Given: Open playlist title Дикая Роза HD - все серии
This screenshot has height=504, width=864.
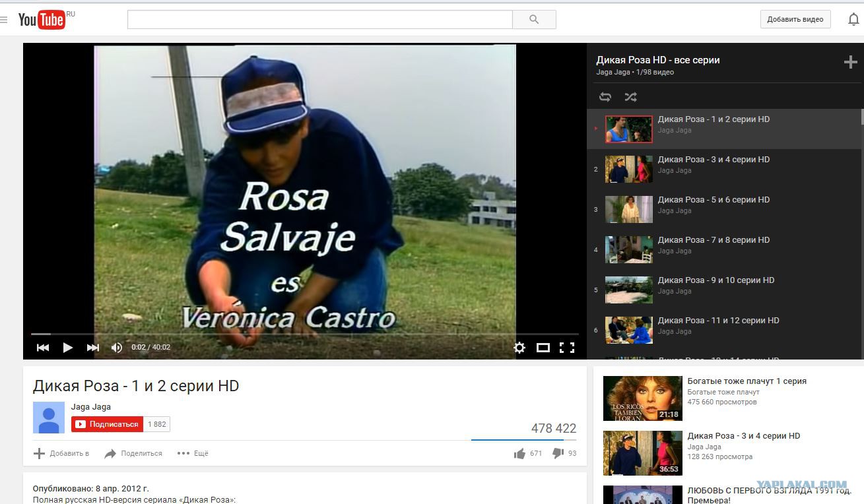Looking at the screenshot, I should (x=658, y=60).
